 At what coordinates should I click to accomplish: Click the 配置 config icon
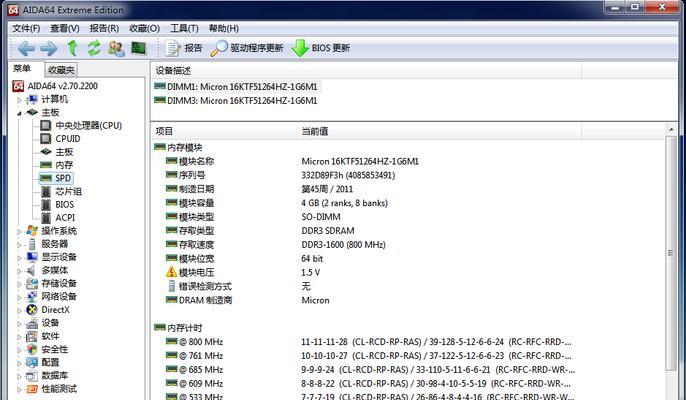coord(32,362)
